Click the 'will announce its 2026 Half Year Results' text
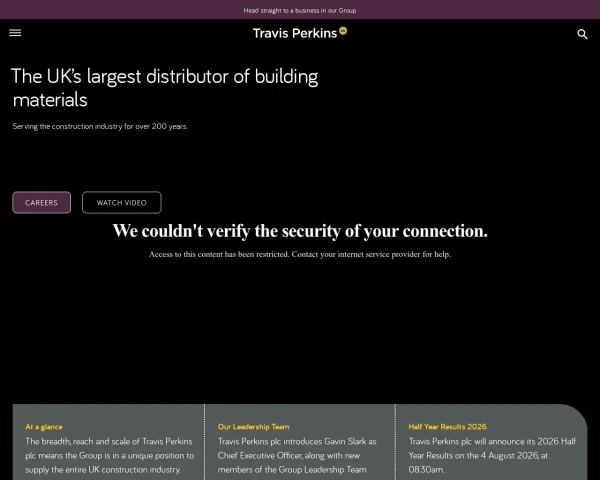600x480 pixels. click(x=492, y=456)
